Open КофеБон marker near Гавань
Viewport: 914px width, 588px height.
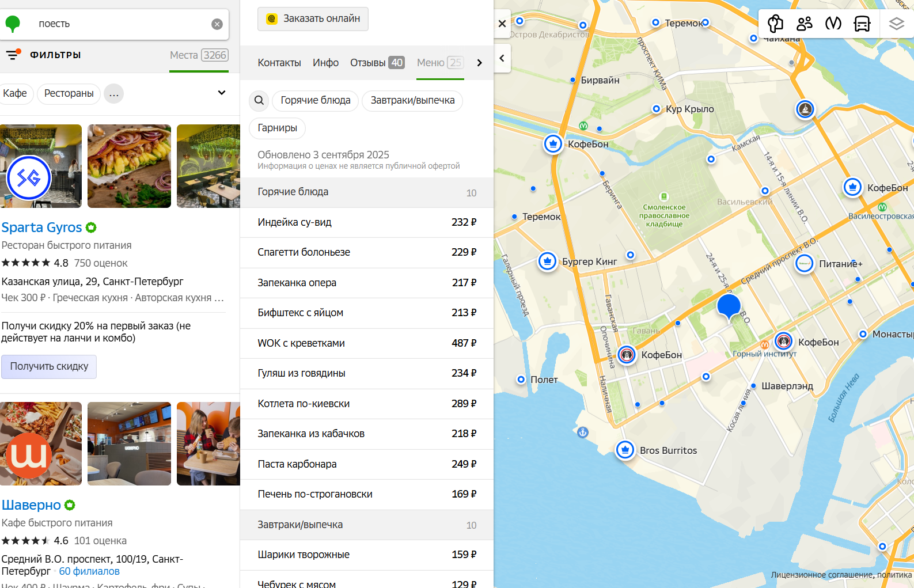point(627,355)
